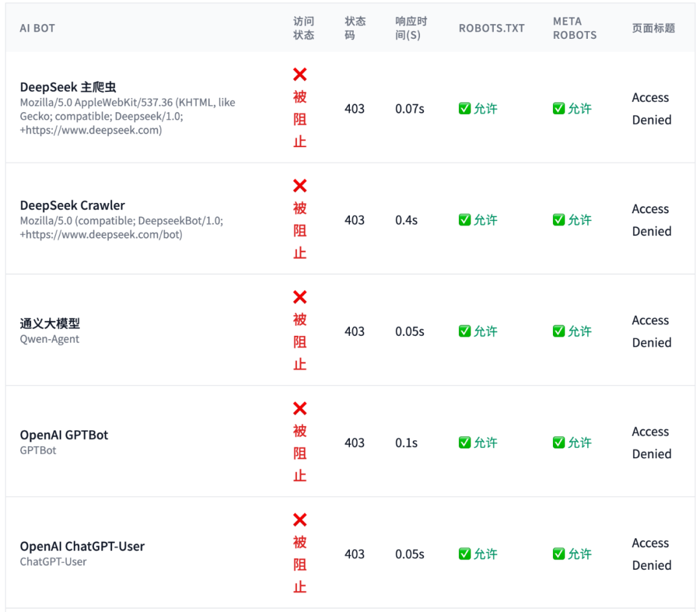The height and width of the screenshot is (612, 700).
Task: Click the ROBOTS.TXT green check for ChatGPT-User
Action: coord(465,554)
